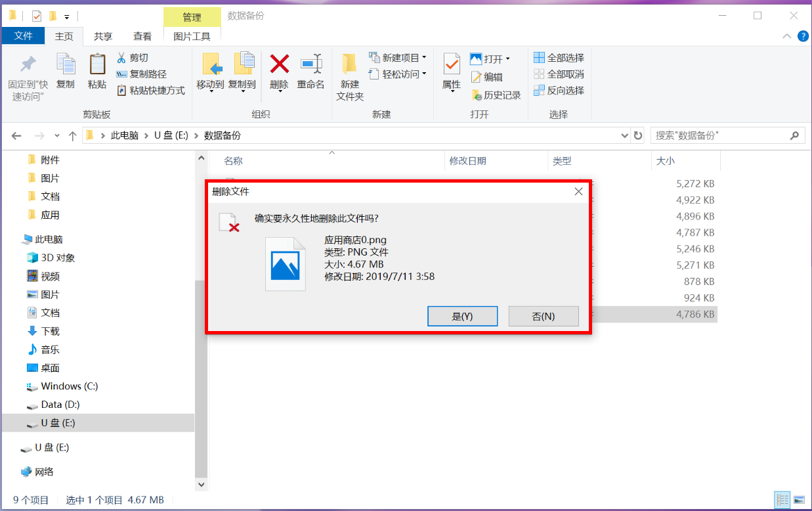
Task: Switch to the 共享 ribbon tab
Action: click(x=103, y=37)
